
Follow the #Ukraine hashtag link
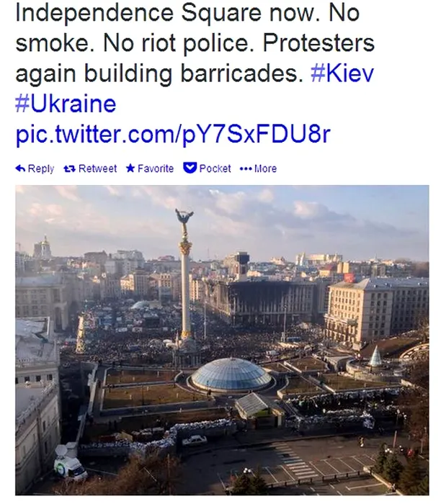click(66, 104)
